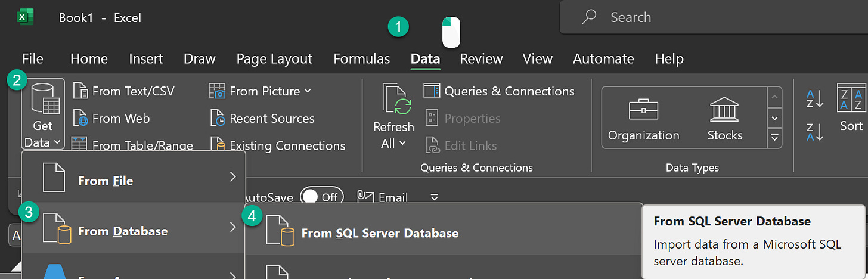Click From Text/CSV import option
868x279 pixels.
coord(123,91)
